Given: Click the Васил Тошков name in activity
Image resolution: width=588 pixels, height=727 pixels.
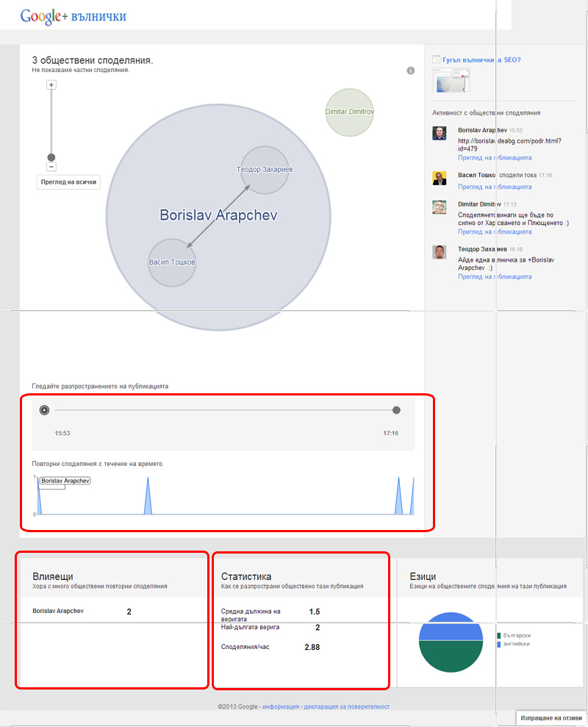Looking at the screenshot, I should [477, 175].
